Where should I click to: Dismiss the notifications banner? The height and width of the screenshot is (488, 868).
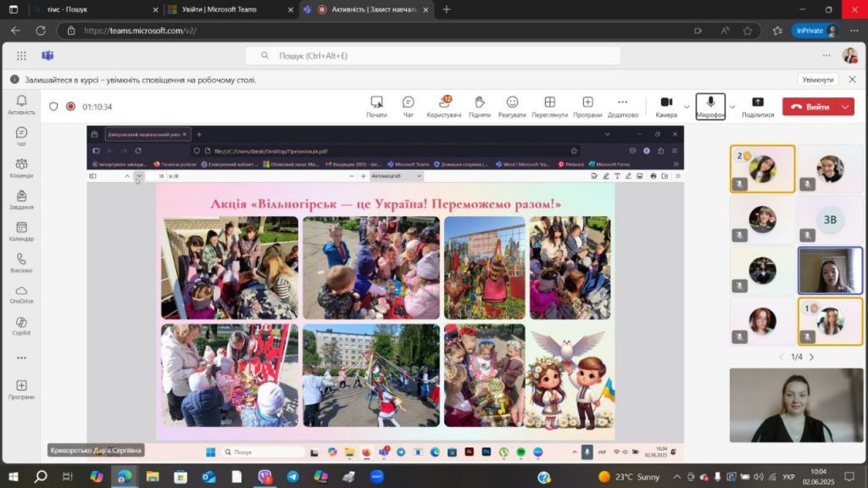tap(853, 80)
